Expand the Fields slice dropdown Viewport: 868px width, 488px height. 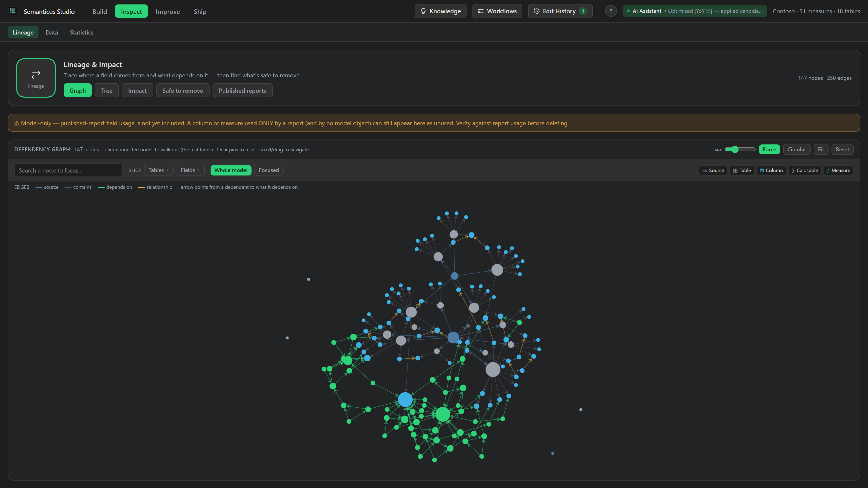[x=190, y=170]
